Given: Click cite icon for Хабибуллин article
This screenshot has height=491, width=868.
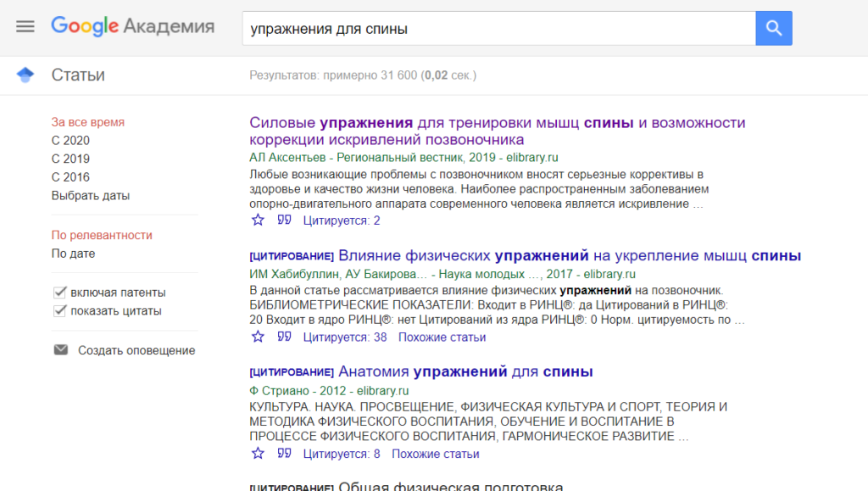Looking at the screenshot, I should tap(285, 337).
